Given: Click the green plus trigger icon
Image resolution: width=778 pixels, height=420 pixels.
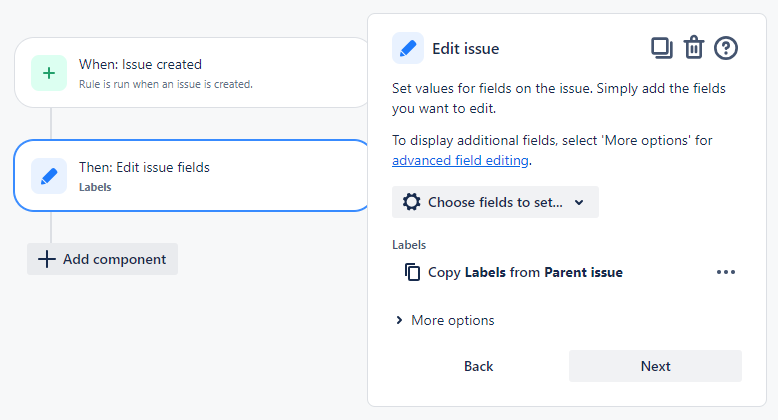Looking at the screenshot, I should click(49, 73).
